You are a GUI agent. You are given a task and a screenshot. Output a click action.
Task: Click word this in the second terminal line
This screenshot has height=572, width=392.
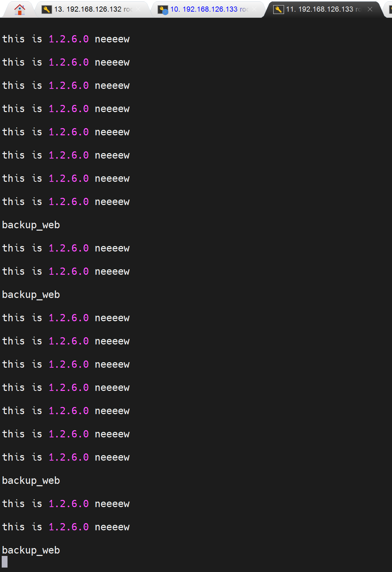[x=13, y=62]
